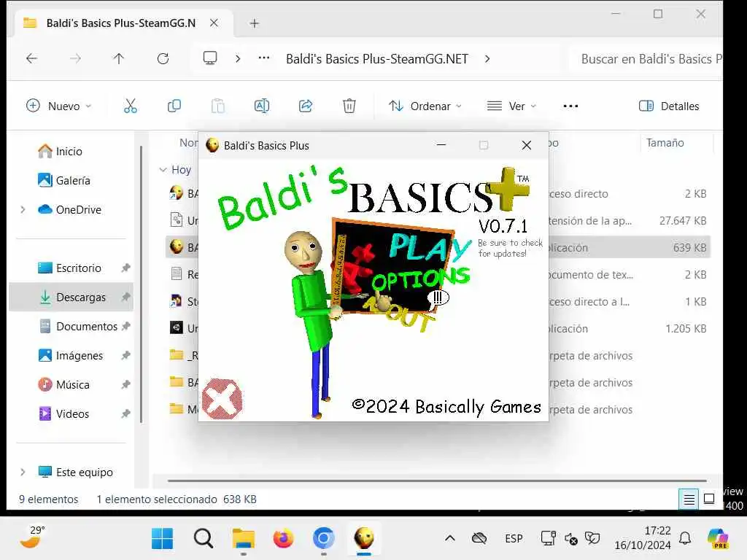Switch to large icons view in status bar
747x560 pixels.
(709, 499)
